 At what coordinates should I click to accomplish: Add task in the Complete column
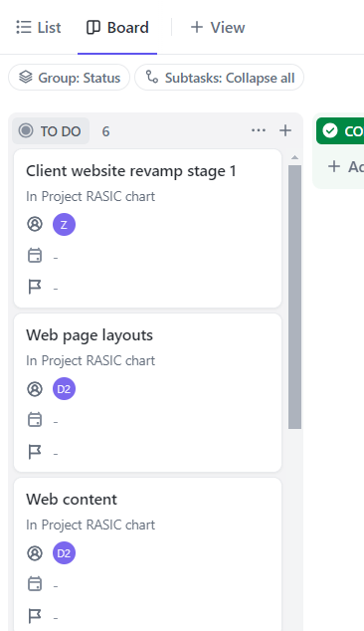tap(346, 166)
